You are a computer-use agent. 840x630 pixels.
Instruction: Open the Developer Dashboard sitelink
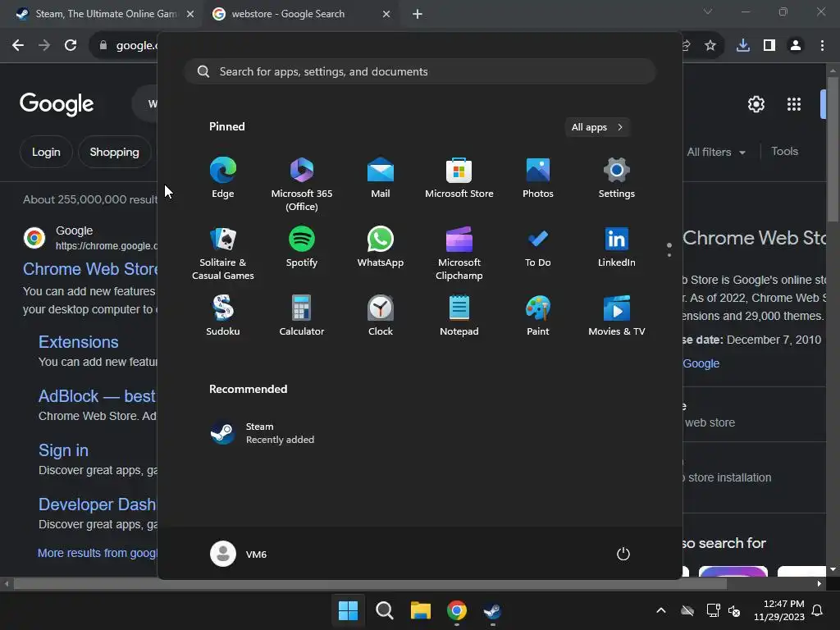(x=98, y=504)
